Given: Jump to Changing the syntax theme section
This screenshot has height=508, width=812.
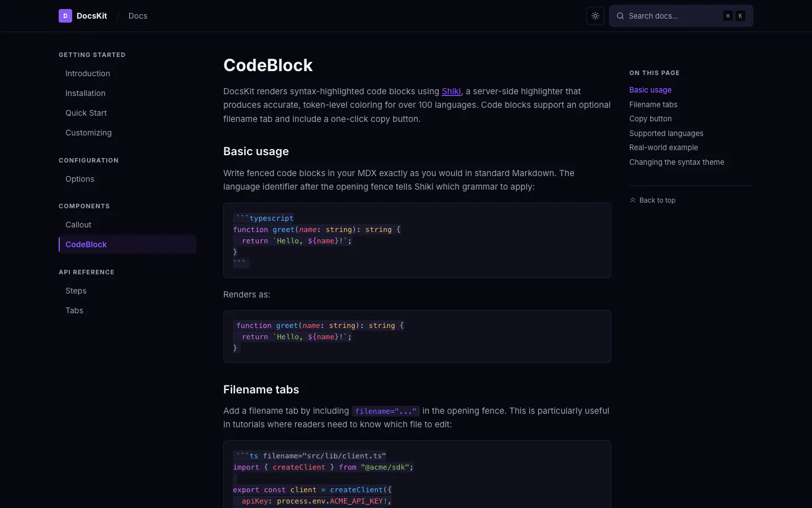Looking at the screenshot, I should coord(677,162).
